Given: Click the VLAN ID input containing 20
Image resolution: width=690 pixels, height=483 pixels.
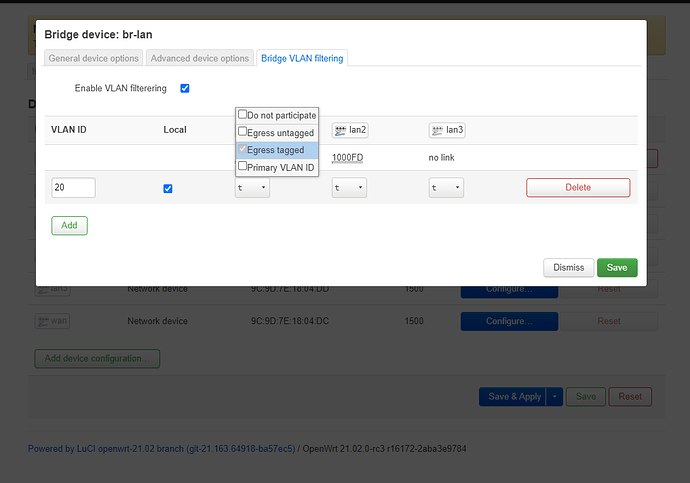Looking at the screenshot, I should (73, 187).
